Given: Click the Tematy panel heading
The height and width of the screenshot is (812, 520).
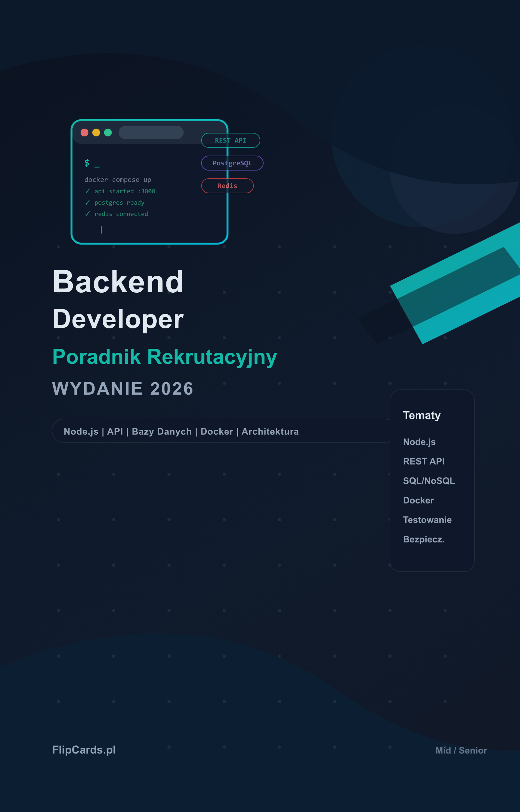Looking at the screenshot, I should (422, 415).
